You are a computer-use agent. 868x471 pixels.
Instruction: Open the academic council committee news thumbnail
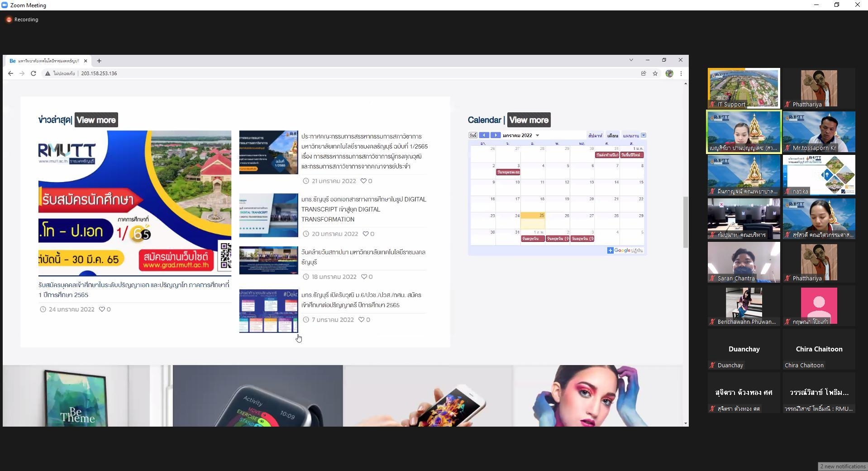[x=269, y=152]
